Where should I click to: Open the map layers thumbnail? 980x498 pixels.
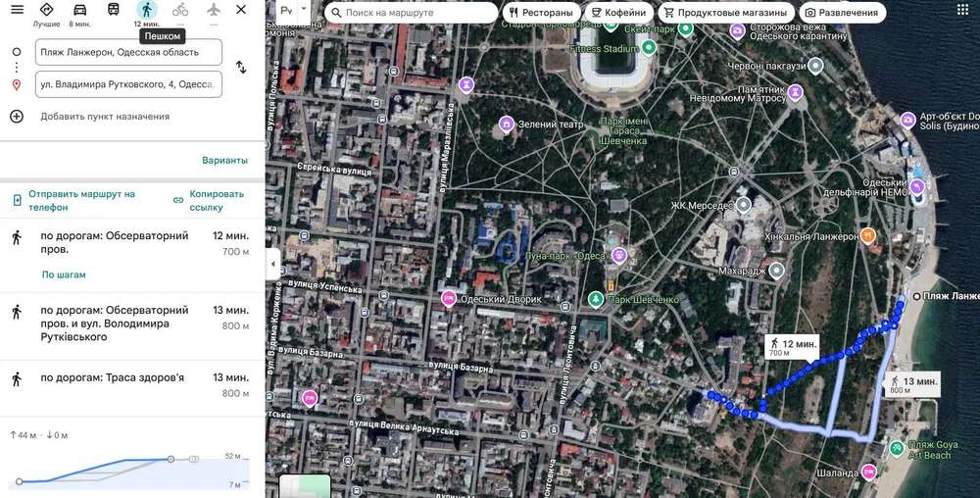click(x=305, y=486)
